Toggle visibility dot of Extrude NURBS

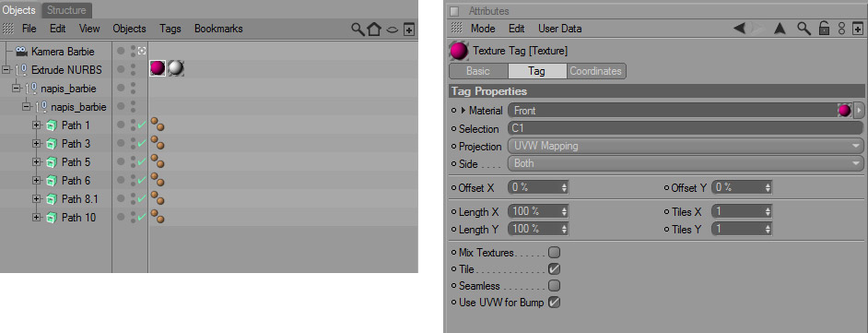point(121,70)
